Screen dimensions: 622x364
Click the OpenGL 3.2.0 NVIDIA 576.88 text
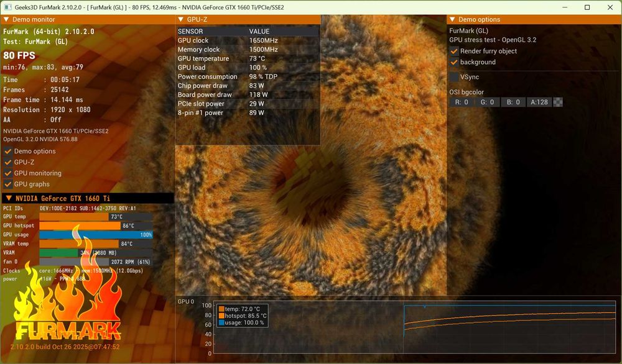coord(40,139)
